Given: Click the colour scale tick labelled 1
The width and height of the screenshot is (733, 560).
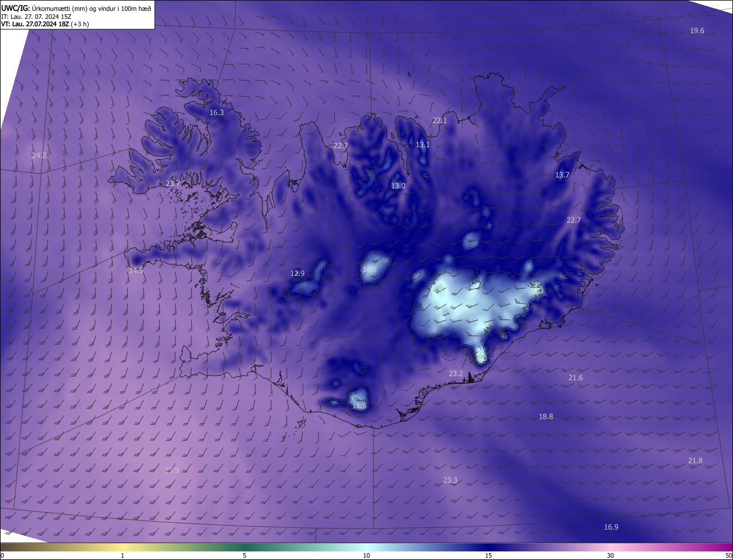Looking at the screenshot, I should pyautogui.click(x=123, y=555).
